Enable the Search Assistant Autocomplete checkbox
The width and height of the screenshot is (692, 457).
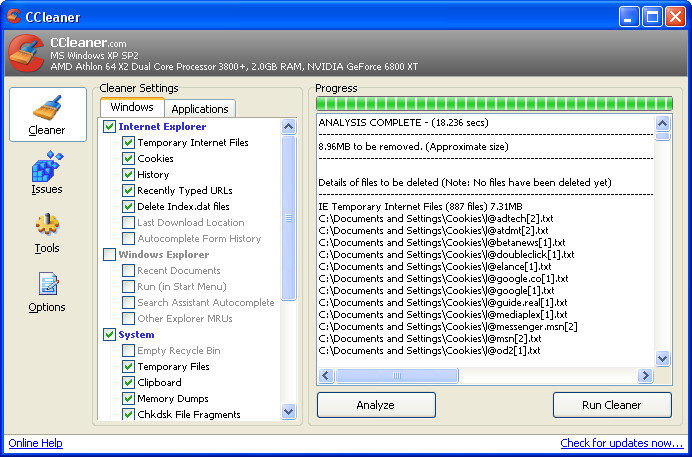pos(128,302)
